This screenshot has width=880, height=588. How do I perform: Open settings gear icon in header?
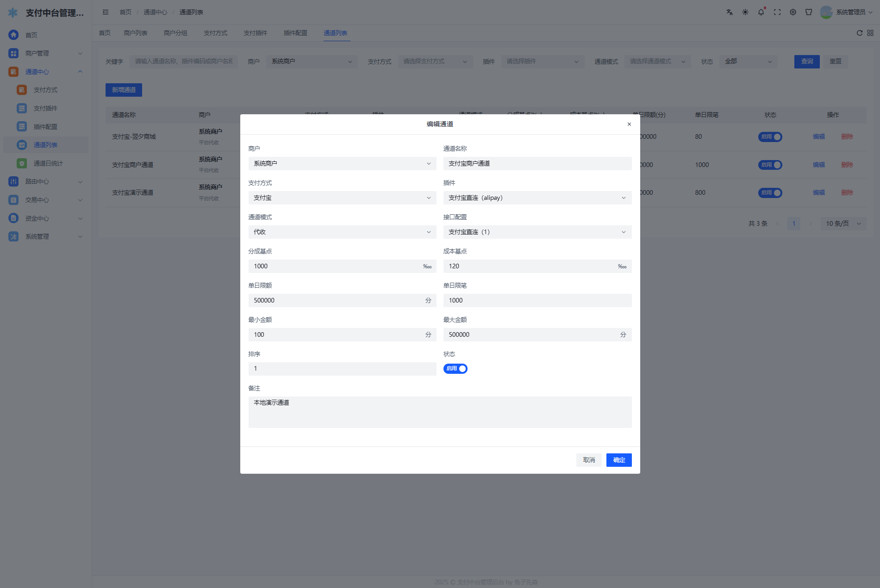coord(793,12)
